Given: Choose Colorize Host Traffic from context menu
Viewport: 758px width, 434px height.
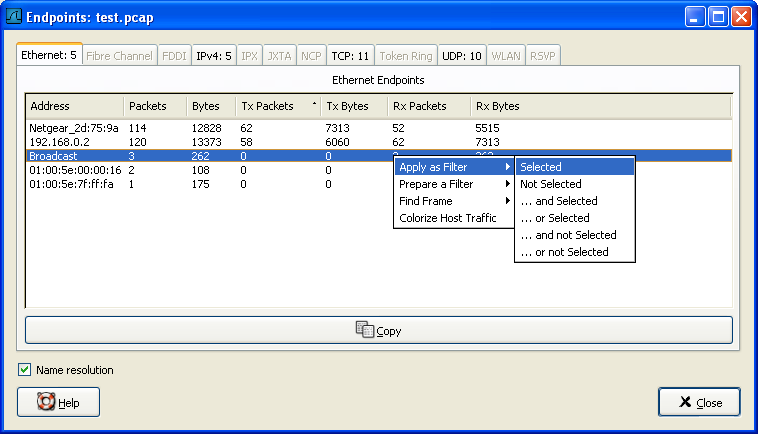Looking at the screenshot, I should pyautogui.click(x=448, y=218).
